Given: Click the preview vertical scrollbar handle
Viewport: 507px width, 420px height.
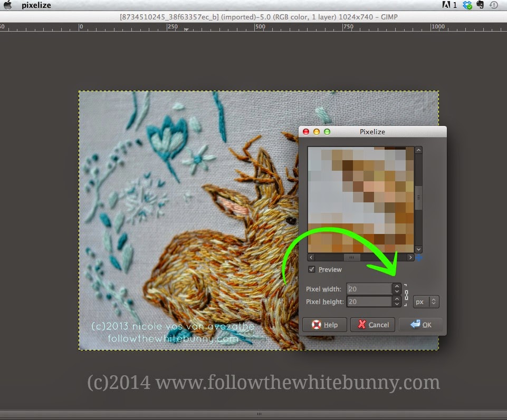Looking at the screenshot, I should [418, 198].
